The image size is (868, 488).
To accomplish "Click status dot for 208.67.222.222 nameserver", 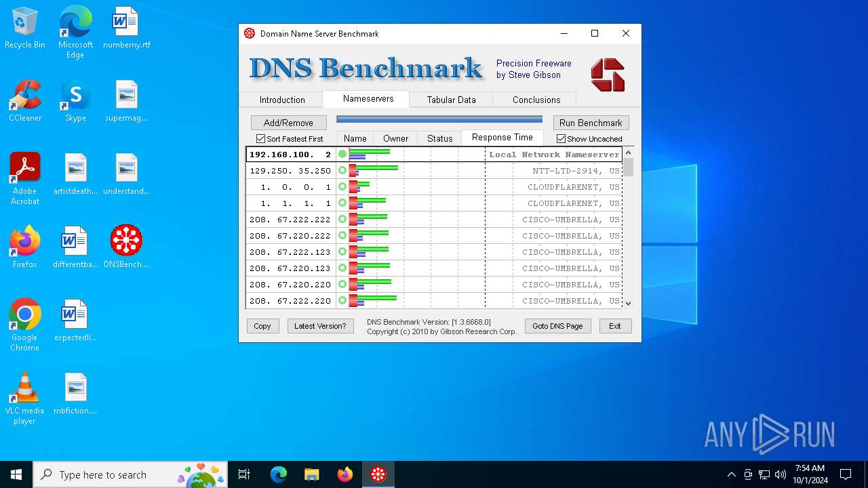I will [342, 220].
